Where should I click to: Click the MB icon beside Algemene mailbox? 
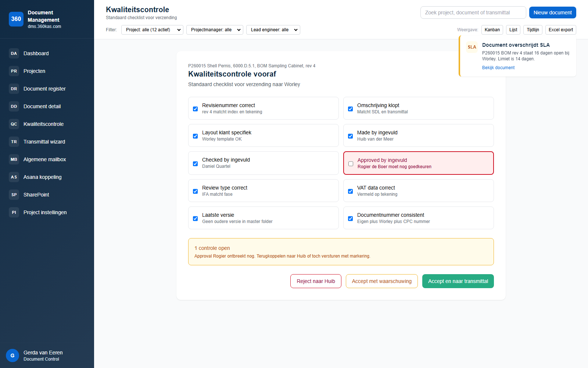[x=14, y=159]
